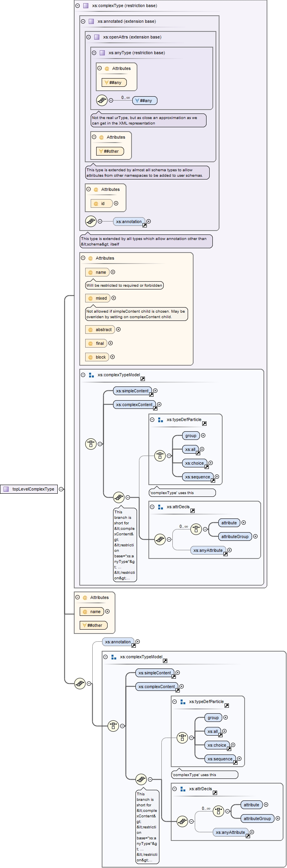Click the sequence icon below the lower Attributes box
This screenshot has width=287, height=868.
[x=80, y=683]
